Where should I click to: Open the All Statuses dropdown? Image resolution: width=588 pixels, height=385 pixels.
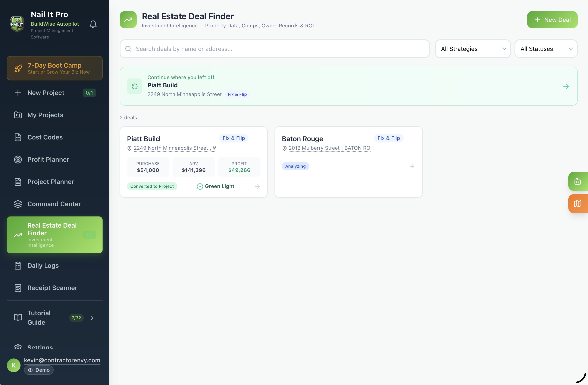point(546,49)
